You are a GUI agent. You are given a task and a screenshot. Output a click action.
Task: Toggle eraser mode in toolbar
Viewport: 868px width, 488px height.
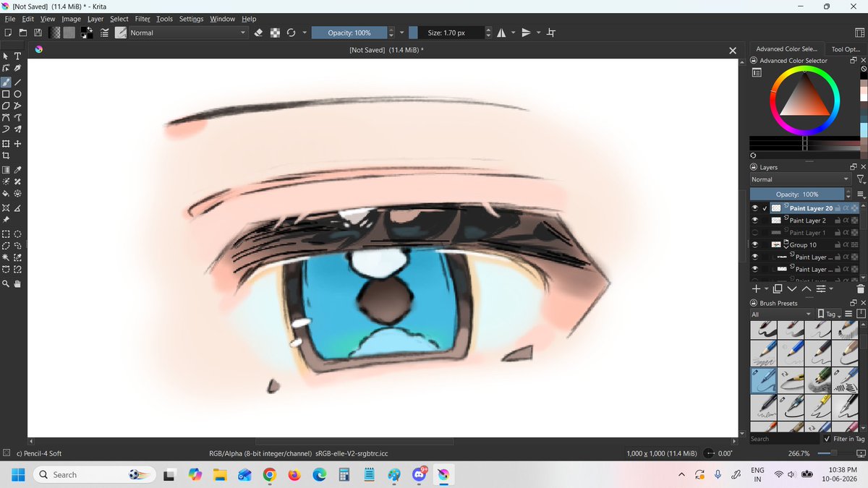click(259, 33)
